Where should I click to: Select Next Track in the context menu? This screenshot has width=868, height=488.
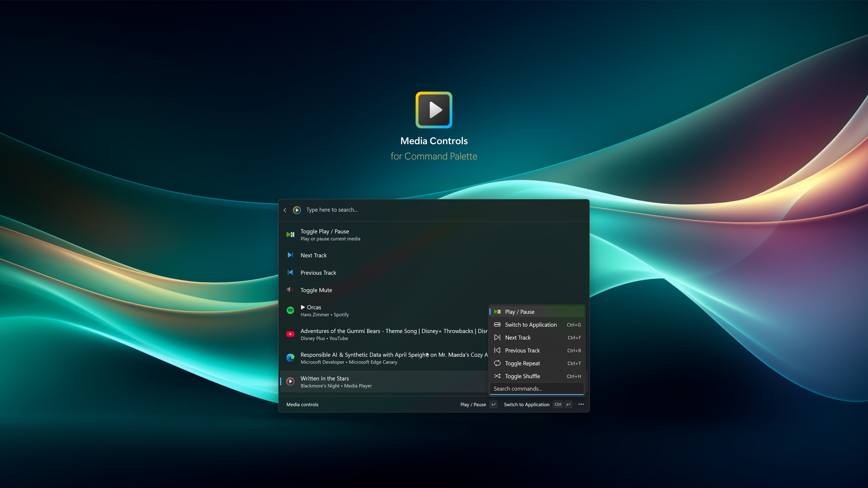pos(518,338)
